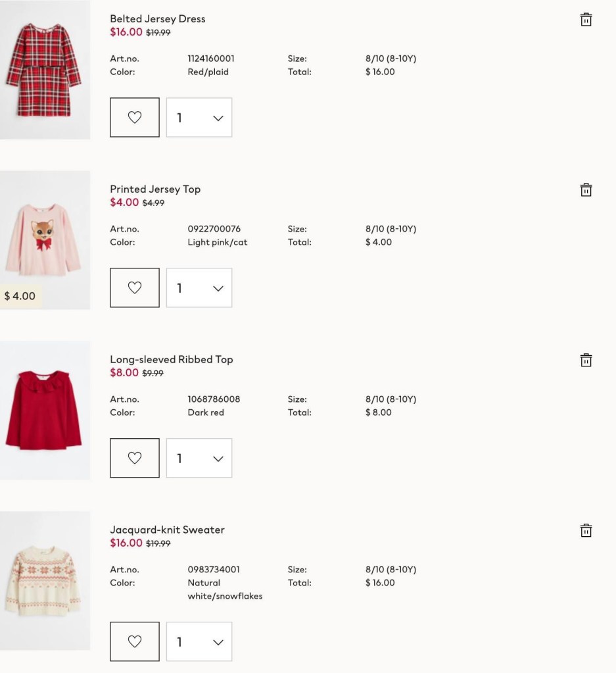The width and height of the screenshot is (616, 673).
Task: Click the snowflake sweater thumbnail
Action: tap(45, 581)
